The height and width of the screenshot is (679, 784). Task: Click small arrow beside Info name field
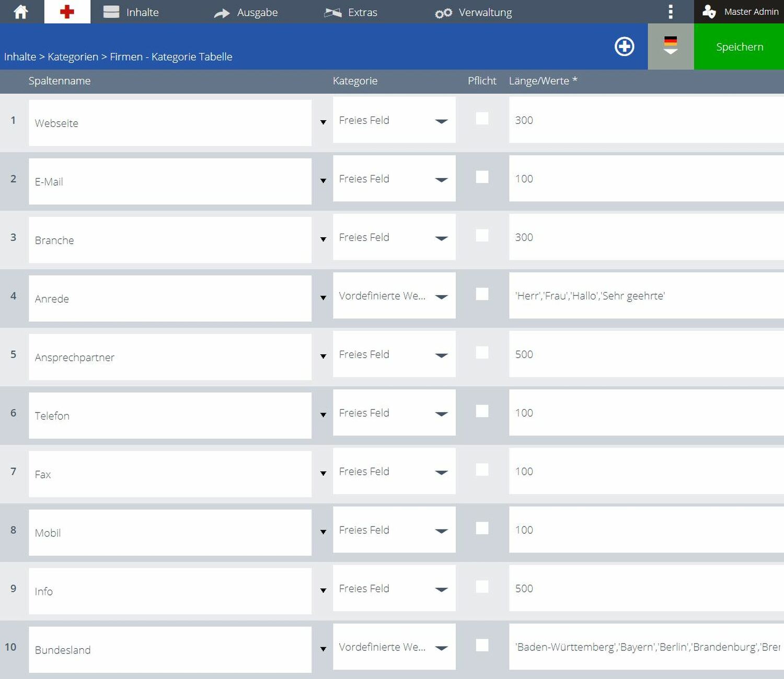tap(323, 591)
